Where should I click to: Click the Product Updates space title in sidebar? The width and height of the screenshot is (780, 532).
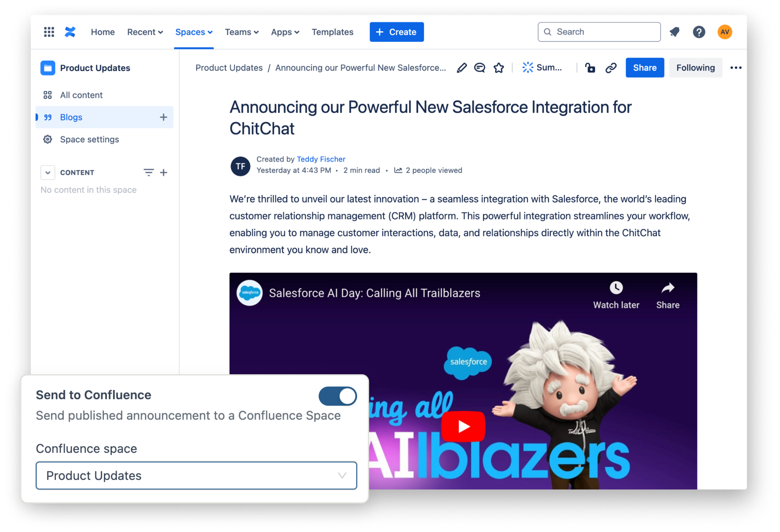coord(95,68)
